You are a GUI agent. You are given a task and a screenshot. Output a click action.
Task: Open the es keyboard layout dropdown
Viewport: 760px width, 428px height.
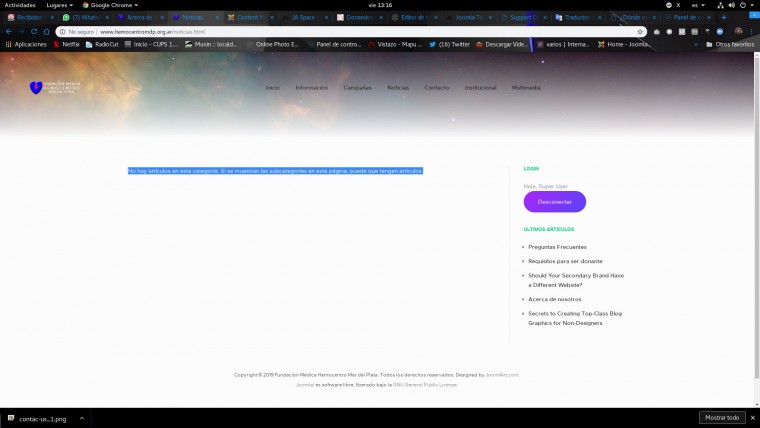(698, 5)
